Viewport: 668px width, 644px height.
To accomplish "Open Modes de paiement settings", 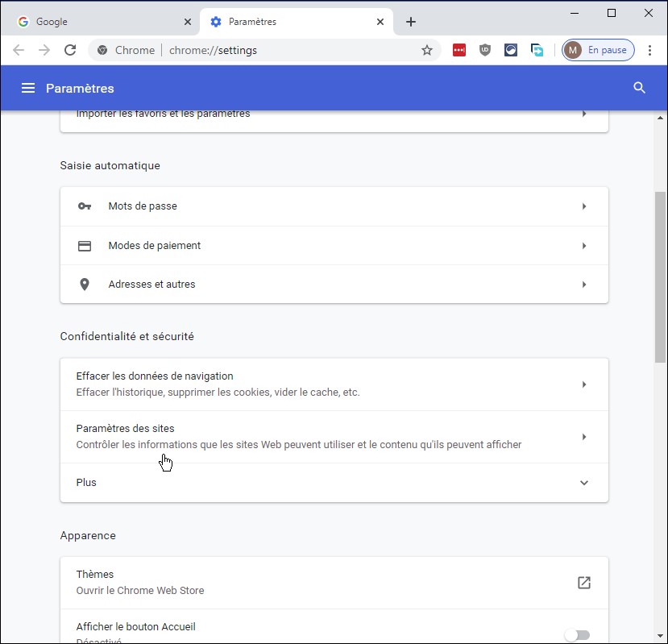I will [x=334, y=246].
